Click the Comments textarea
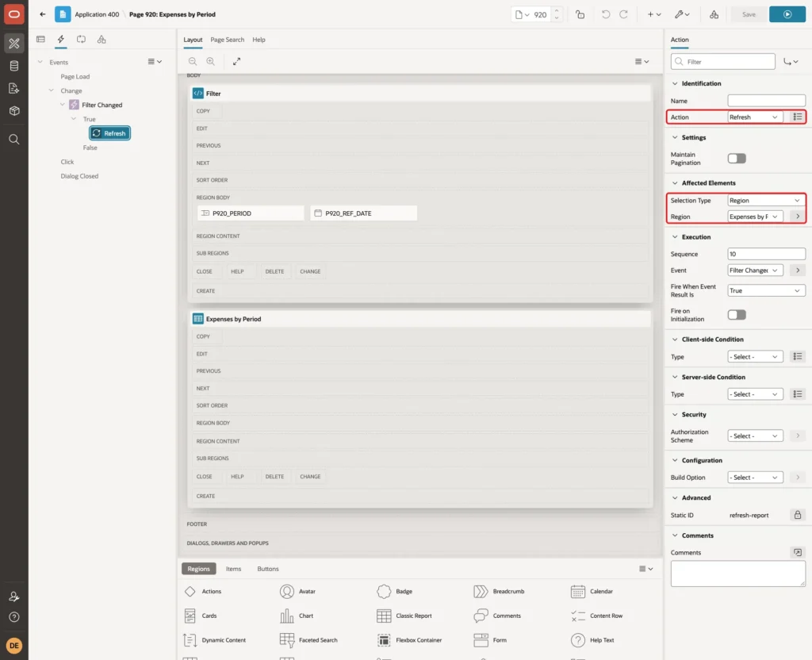This screenshot has height=660, width=812. tap(737, 574)
